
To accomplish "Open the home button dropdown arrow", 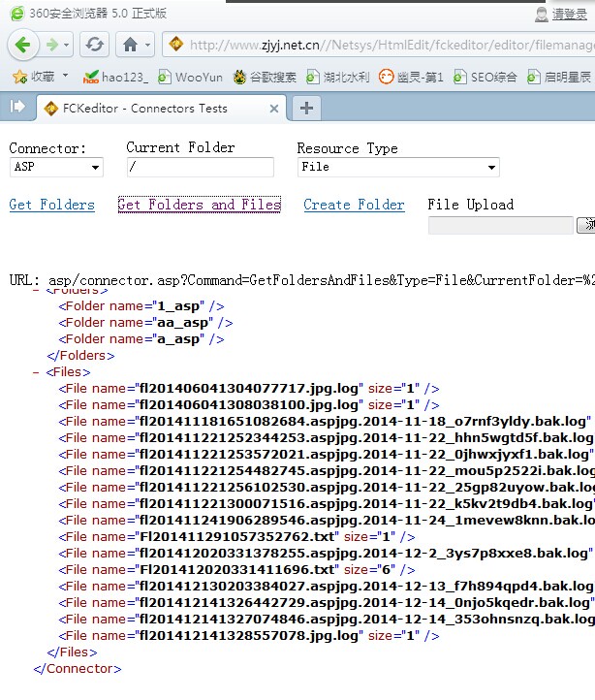I will [147, 45].
